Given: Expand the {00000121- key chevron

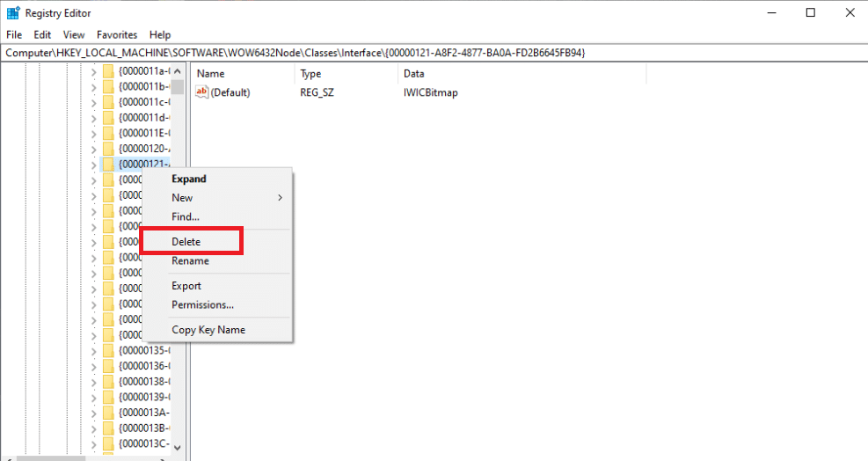Looking at the screenshot, I should (x=93, y=165).
